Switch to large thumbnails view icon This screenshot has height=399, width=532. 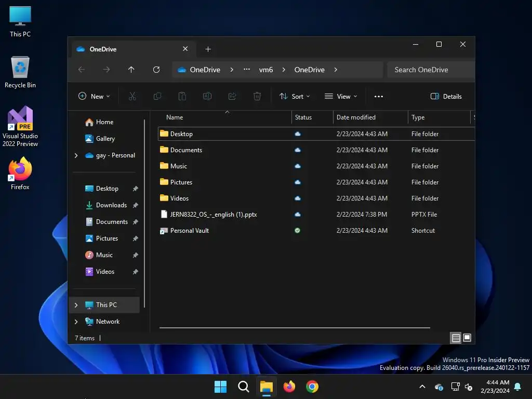pos(467,338)
